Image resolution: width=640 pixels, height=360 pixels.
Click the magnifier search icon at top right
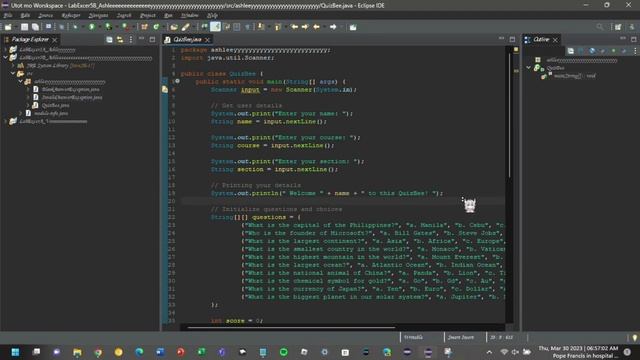click(600, 27)
